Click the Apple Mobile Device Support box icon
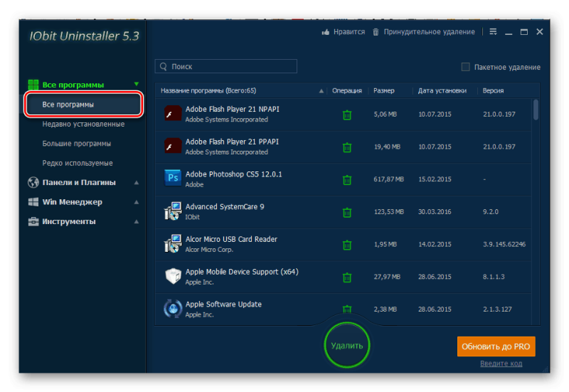 pyautogui.click(x=173, y=276)
